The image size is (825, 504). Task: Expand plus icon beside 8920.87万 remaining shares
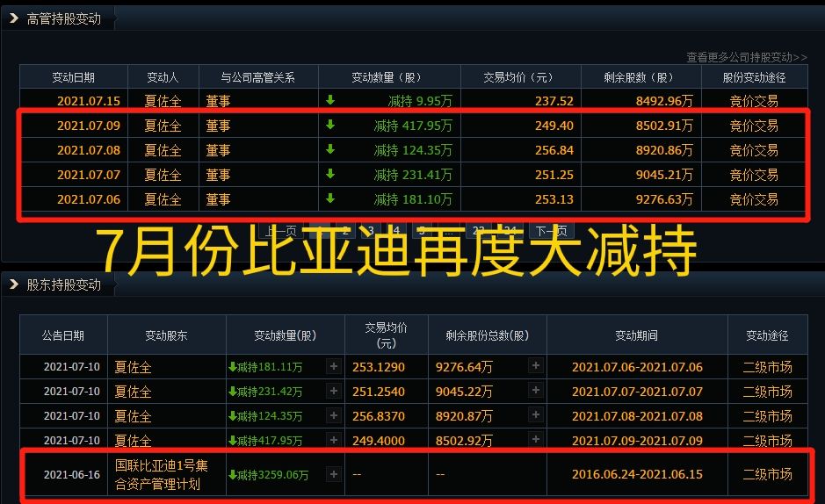(536, 415)
